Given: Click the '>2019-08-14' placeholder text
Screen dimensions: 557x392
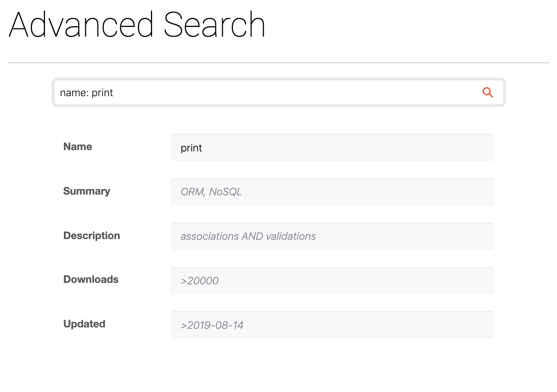Looking at the screenshot, I should click(212, 325).
